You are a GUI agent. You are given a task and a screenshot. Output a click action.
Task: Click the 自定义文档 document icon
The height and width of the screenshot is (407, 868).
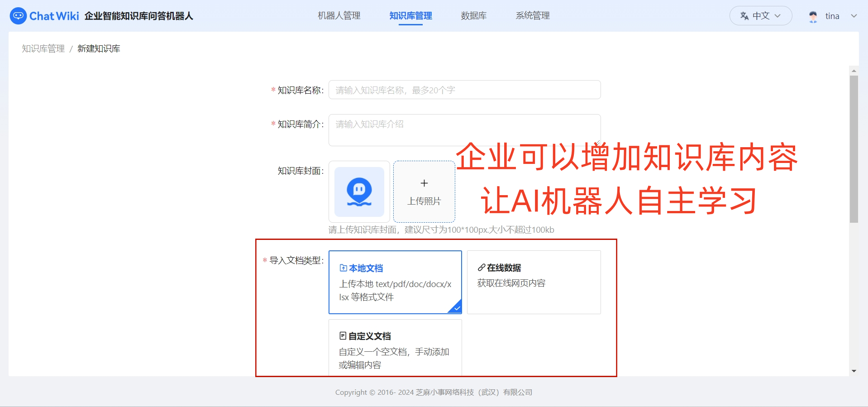(x=343, y=336)
